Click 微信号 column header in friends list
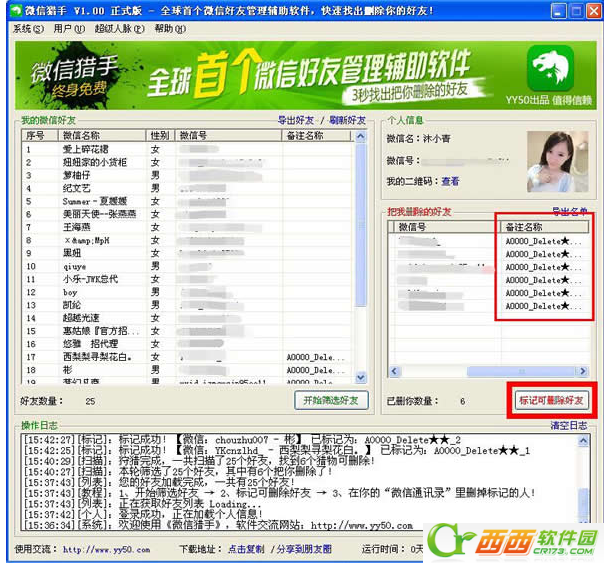 pos(229,136)
